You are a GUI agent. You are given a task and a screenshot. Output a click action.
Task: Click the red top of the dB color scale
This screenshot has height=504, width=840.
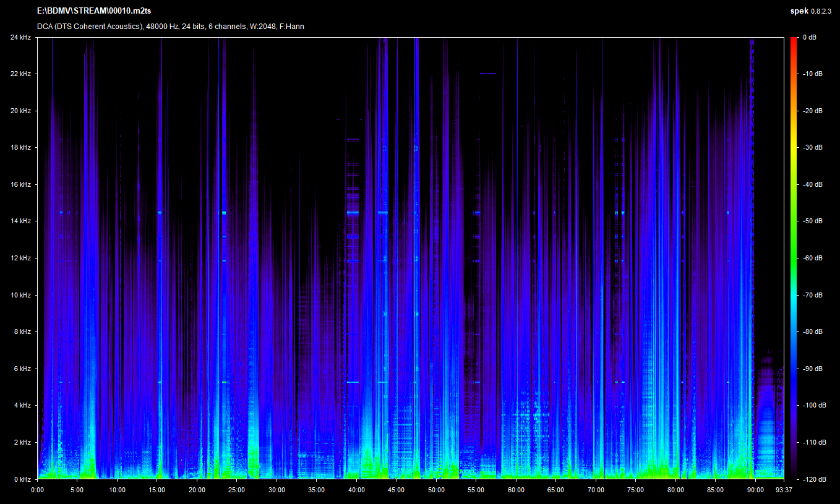point(793,41)
